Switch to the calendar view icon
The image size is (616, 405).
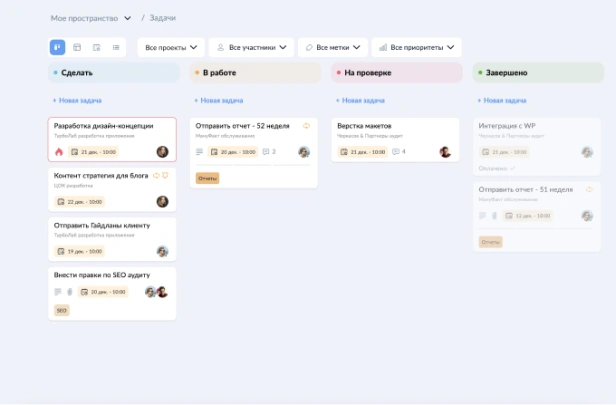97,47
